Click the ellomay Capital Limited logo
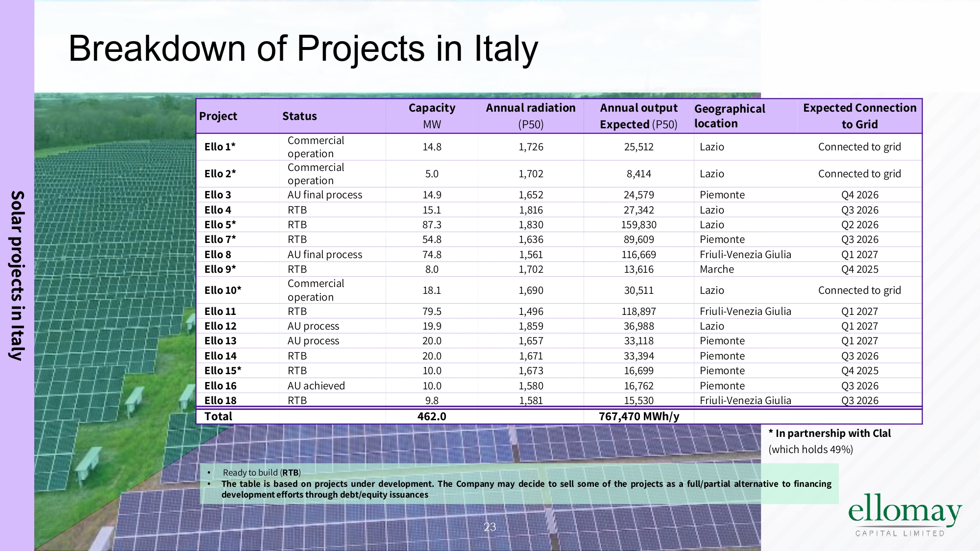 tap(904, 514)
